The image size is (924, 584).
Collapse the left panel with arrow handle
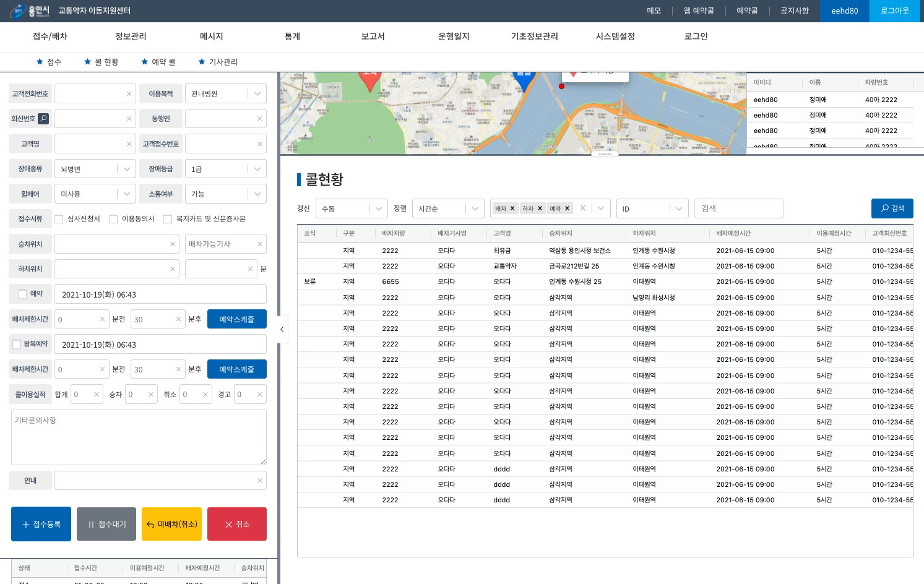pos(282,330)
